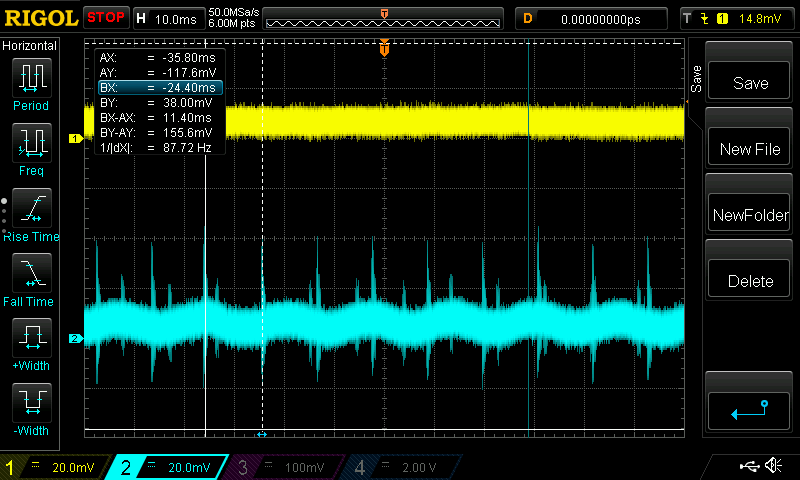The width and height of the screenshot is (800, 480).
Task: Click the STOP run status indicator
Action: click(x=106, y=17)
